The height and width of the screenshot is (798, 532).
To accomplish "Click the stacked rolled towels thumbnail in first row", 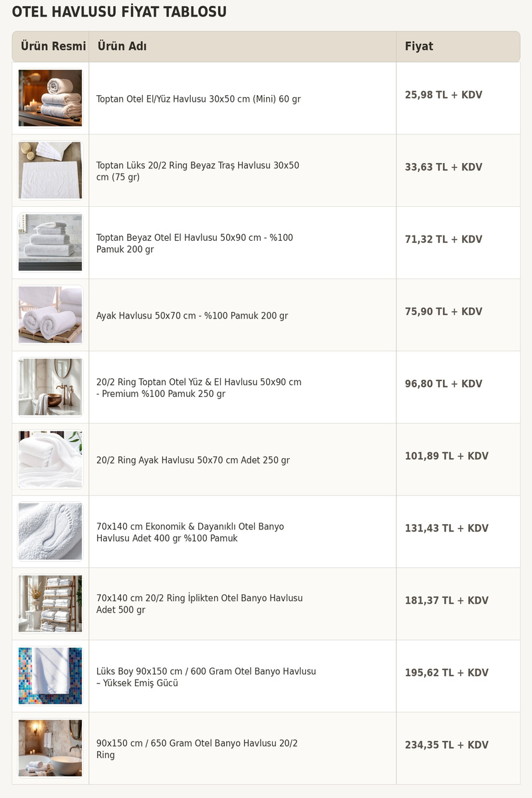I will point(50,98).
